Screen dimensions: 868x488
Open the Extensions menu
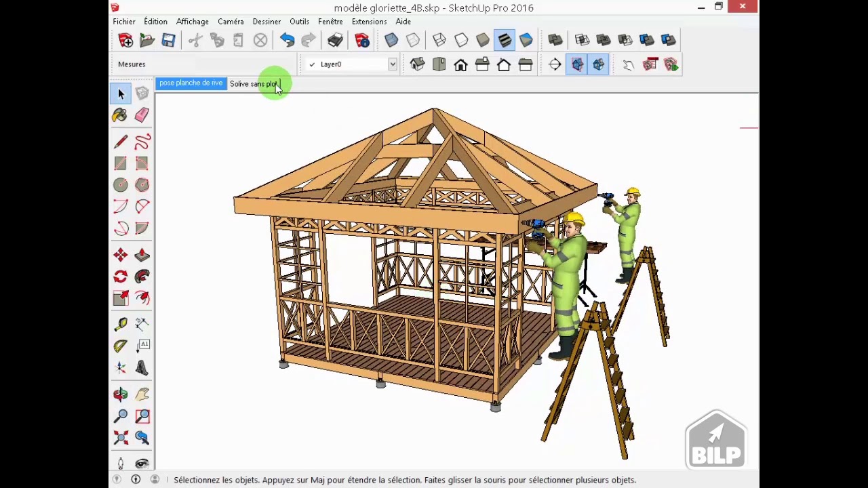point(369,22)
